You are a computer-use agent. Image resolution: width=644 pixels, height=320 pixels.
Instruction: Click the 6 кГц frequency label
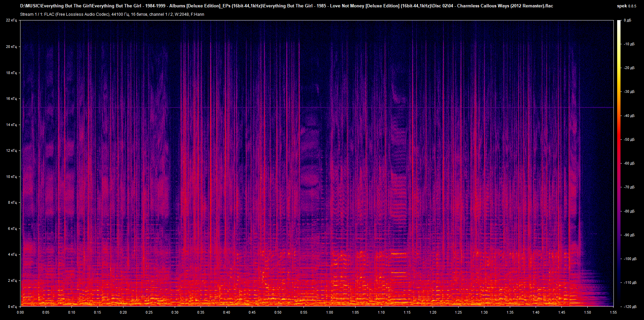pyautogui.click(x=12, y=229)
